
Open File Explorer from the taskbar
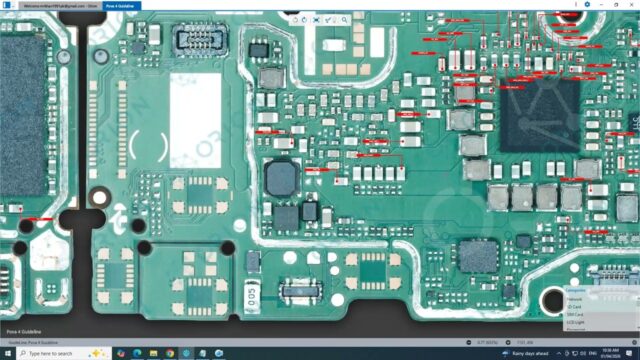click(153, 353)
